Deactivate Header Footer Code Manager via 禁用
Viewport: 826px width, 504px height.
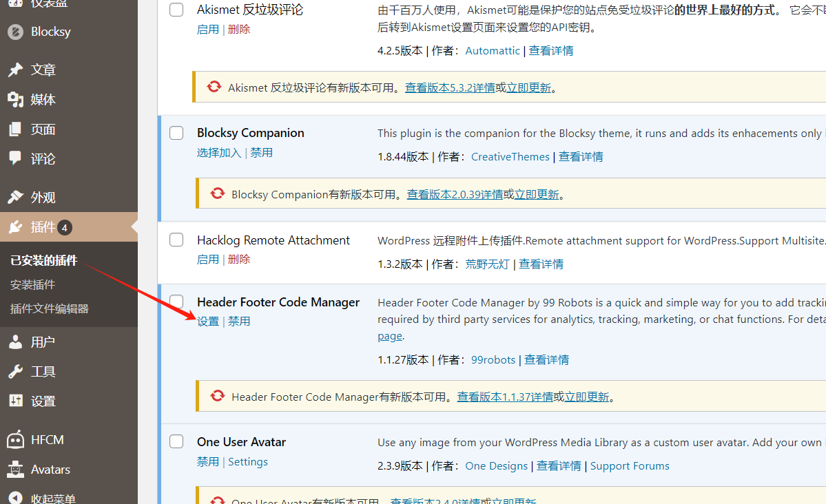tap(239, 322)
